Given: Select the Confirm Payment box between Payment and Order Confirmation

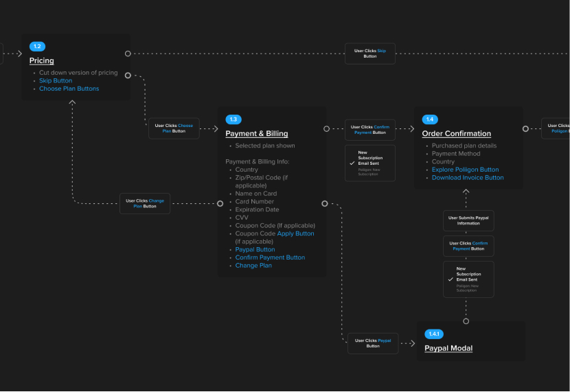Looking at the screenshot, I should click(x=370, y=130).
